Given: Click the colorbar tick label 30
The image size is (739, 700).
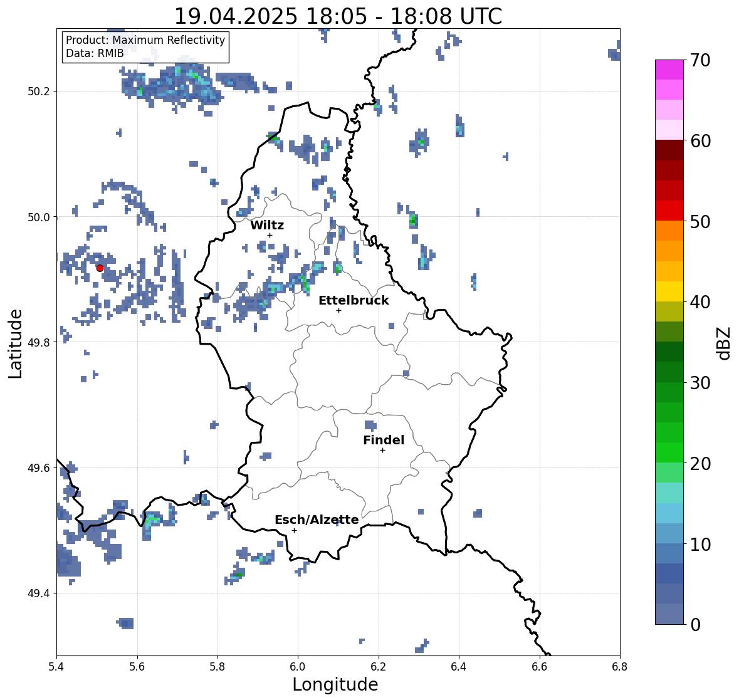Looking at the screenshot, I should coord(700,383).
